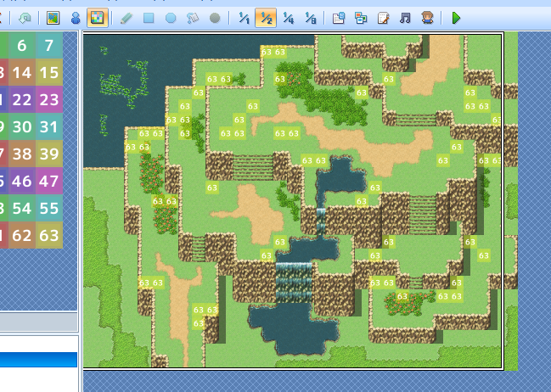551x392 pixels.
Task: Switch to Map editing mode
Action: coord(53,18)
